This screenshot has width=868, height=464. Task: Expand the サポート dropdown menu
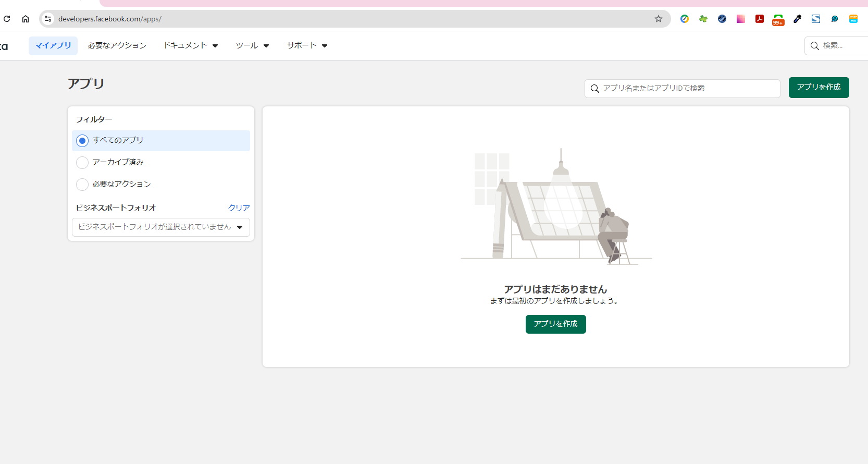point(307,45)
